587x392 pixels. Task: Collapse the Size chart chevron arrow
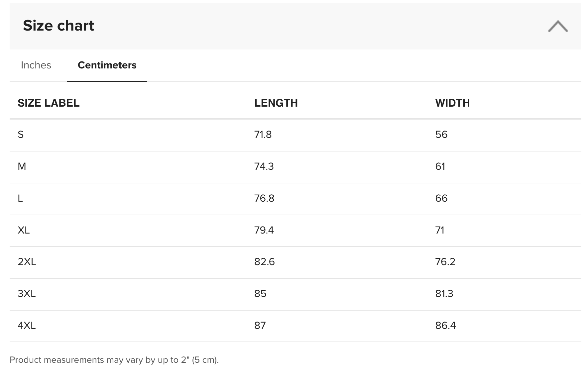pyautogui.click(x=558, y=26)
